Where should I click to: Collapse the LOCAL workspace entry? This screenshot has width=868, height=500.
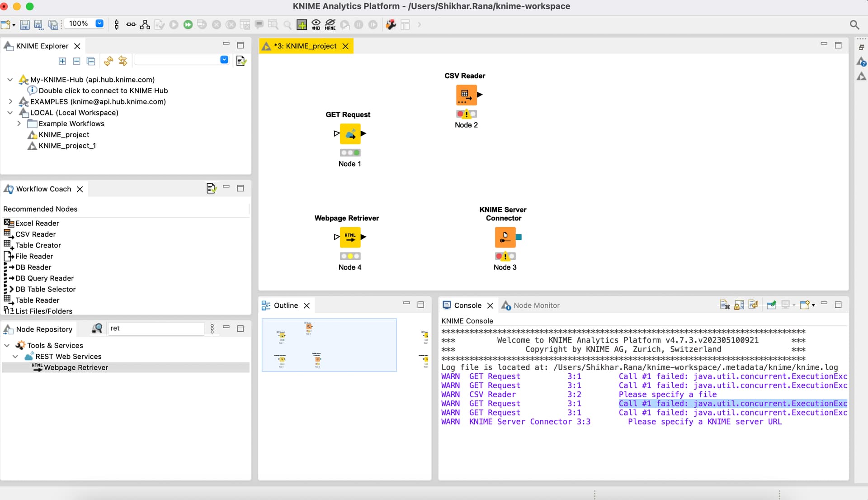coord(10,113)
